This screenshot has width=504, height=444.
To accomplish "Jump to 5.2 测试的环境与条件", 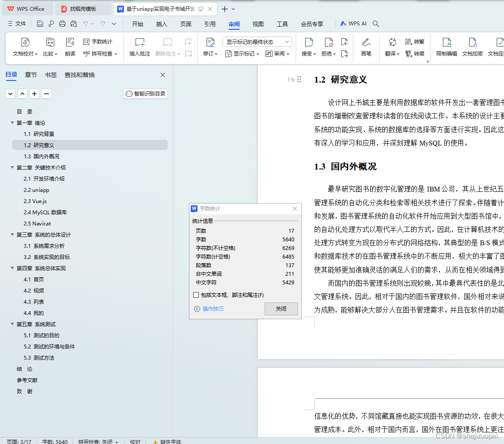I will (49, 346).
